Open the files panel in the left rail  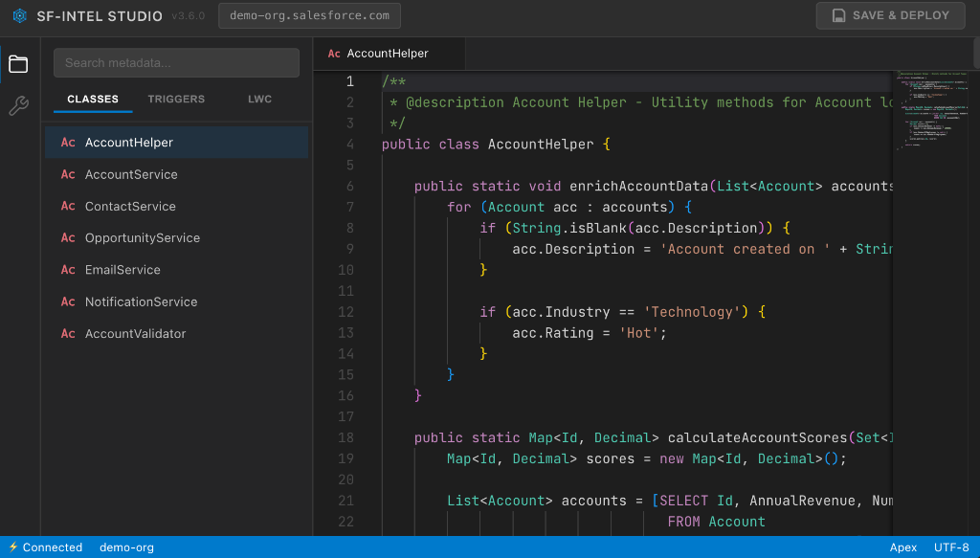click(x=18, y=63)
